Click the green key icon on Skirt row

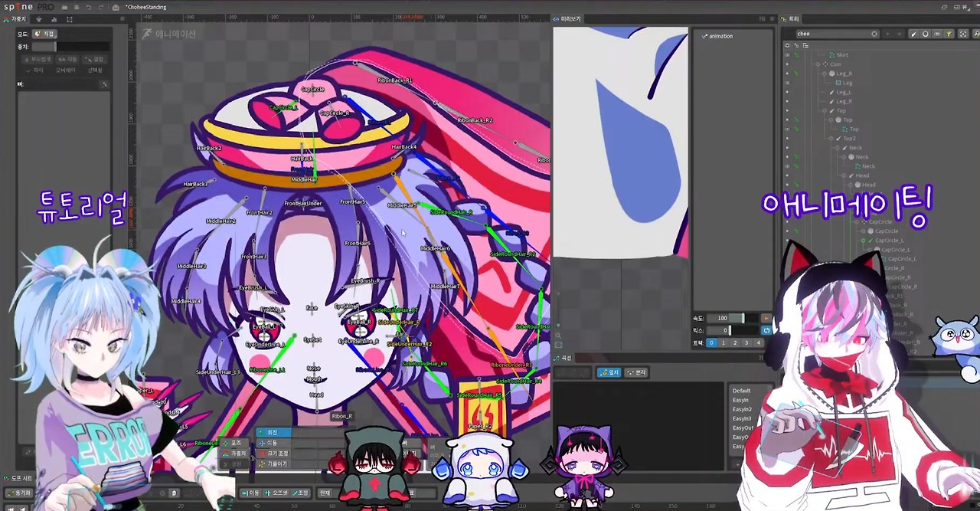pyautogui.click(x=796, y=55)
